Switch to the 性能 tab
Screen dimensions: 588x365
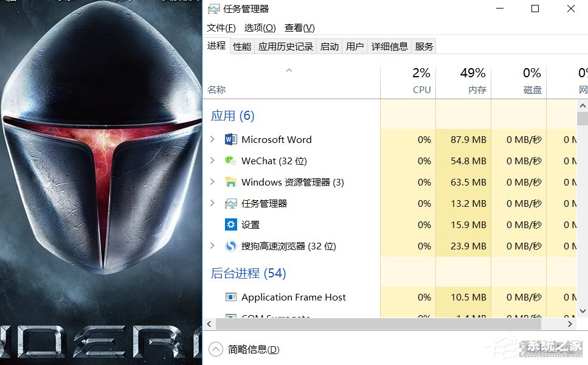pos(241,46)
